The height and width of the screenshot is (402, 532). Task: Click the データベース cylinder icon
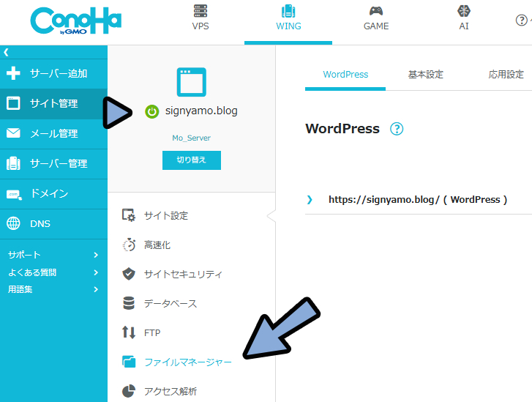(x=129, y=303)
